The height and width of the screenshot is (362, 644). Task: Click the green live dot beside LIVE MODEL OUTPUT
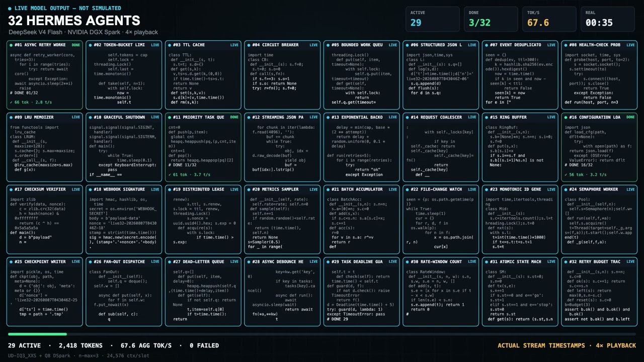pos(11,9)
